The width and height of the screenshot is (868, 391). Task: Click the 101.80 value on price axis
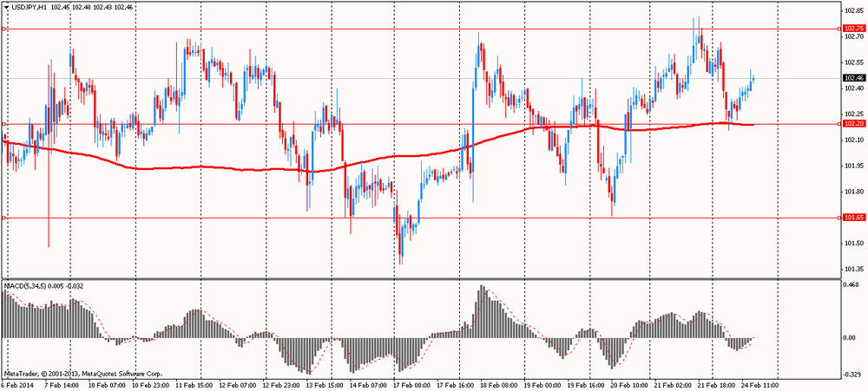pos(853,192)
